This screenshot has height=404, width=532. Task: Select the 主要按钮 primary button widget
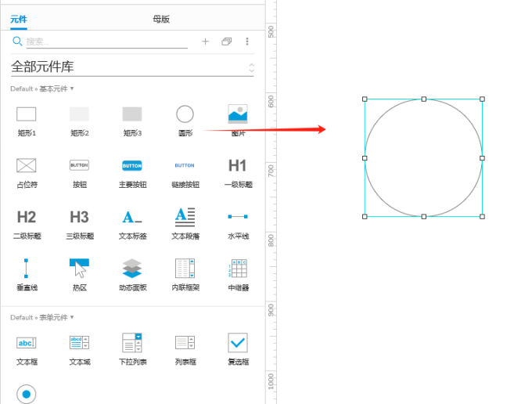click(132, 173)
